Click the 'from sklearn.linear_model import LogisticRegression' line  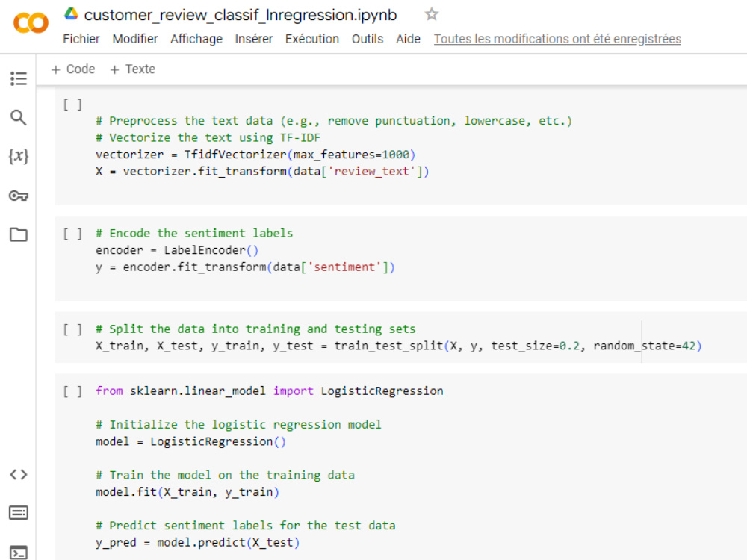point(269,391)
